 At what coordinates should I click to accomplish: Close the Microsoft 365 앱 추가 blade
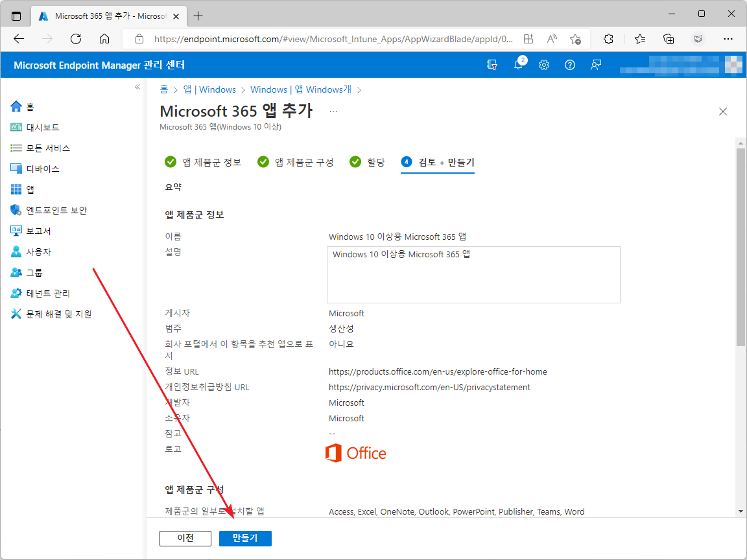(723, 111)
